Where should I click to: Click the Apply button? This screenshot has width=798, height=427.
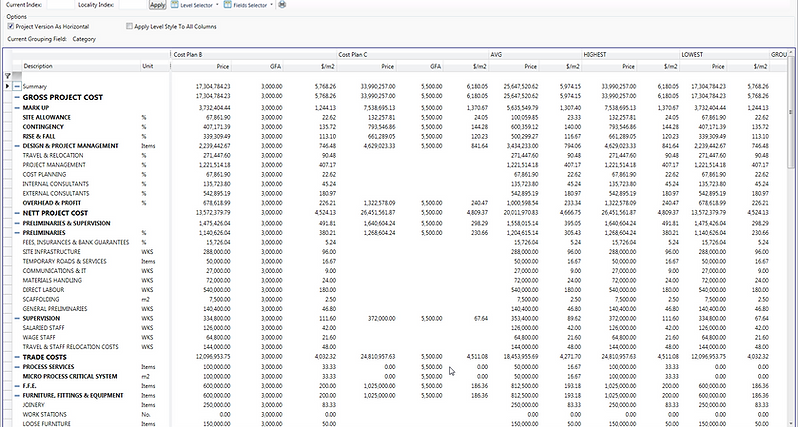click(157, 5)
